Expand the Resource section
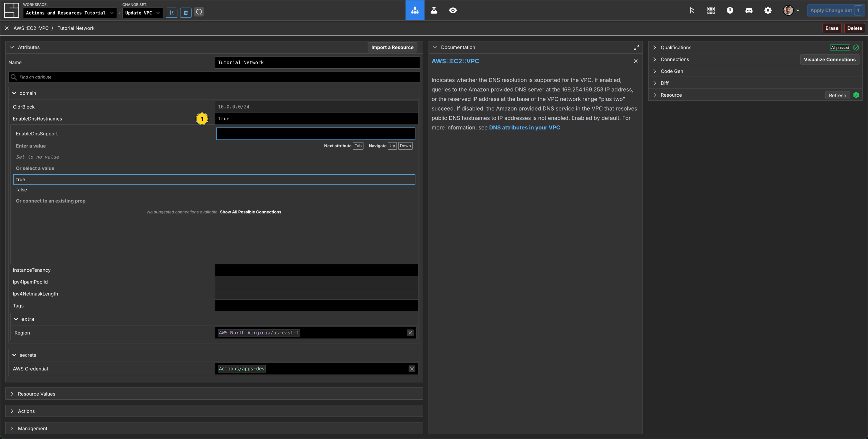Viewport: 868px width, 439px height. pos(655,95)
